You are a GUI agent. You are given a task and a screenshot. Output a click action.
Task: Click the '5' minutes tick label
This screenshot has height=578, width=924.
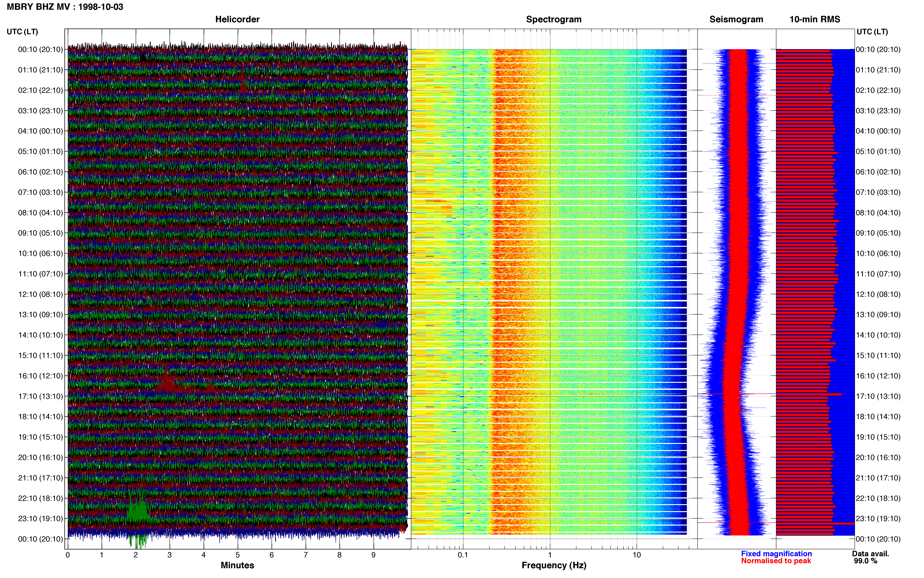pos(238,555)
